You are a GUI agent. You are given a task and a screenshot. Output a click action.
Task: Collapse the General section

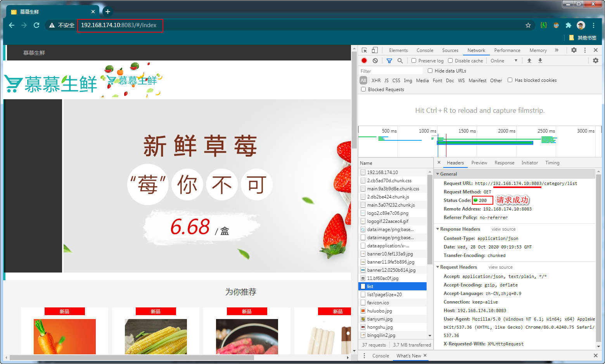[438, 174]
